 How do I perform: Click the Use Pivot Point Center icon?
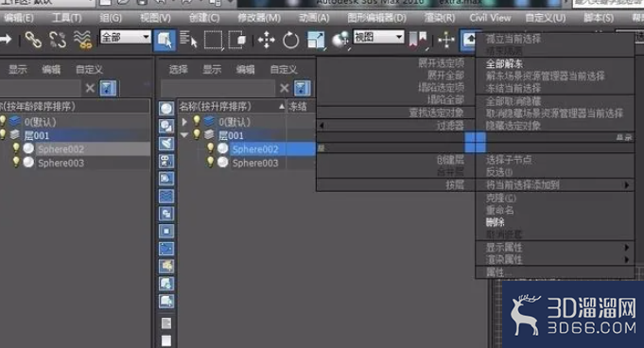pyautogui.click(x=418, y=40)
